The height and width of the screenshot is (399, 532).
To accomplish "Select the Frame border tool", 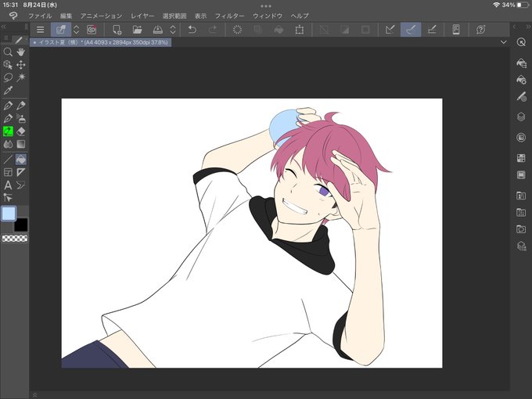I will 8,172.
